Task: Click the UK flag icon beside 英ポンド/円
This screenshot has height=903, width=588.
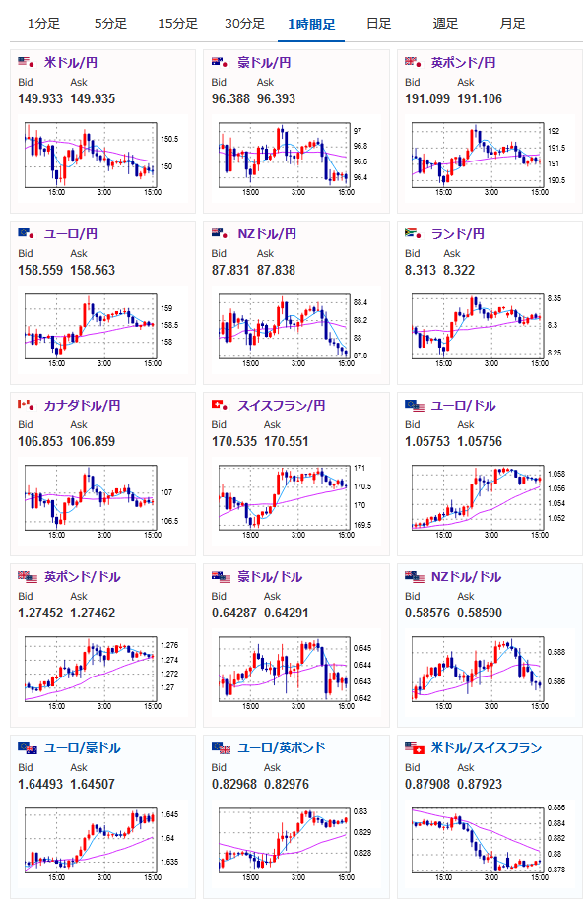Action: click(x=413, y=62)
